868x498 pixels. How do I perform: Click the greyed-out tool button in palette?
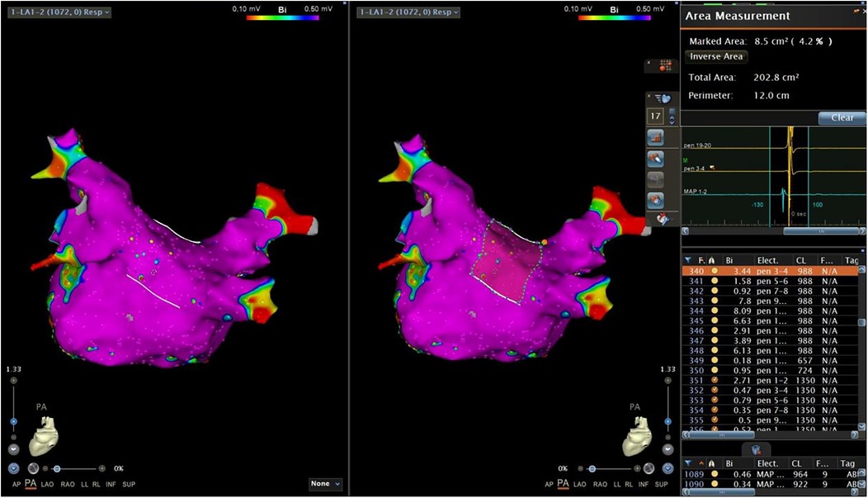pyautogui.click(x=656, y=178)
